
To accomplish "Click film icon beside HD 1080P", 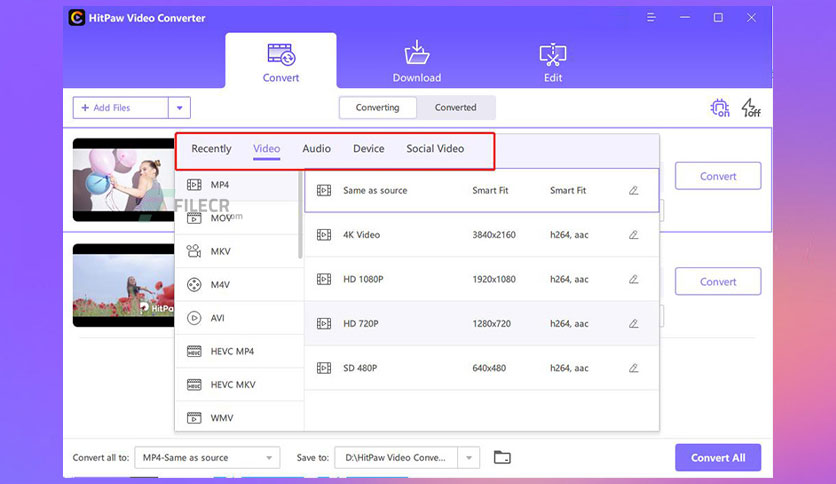I will pos(324,279).
